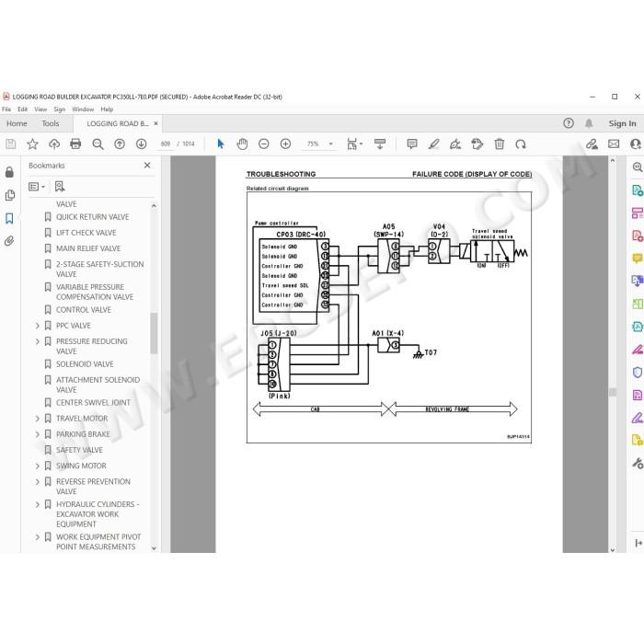Zoom out with the minus button

point(264,144)
